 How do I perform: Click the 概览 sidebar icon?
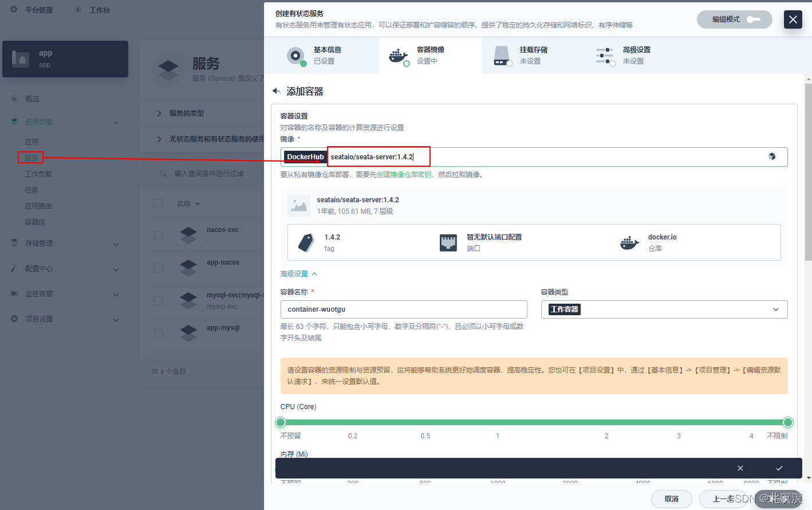pos(14,99)
